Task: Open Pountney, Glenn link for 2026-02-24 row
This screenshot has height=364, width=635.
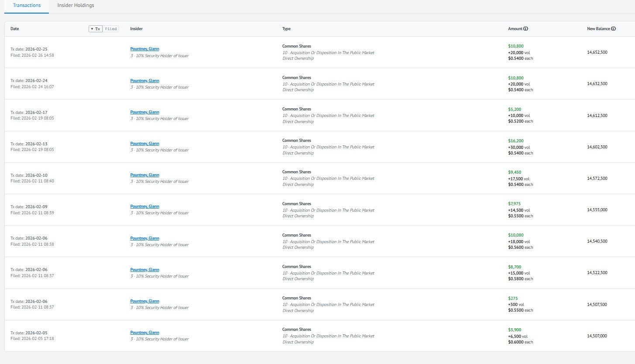Action: click(144, 81)
